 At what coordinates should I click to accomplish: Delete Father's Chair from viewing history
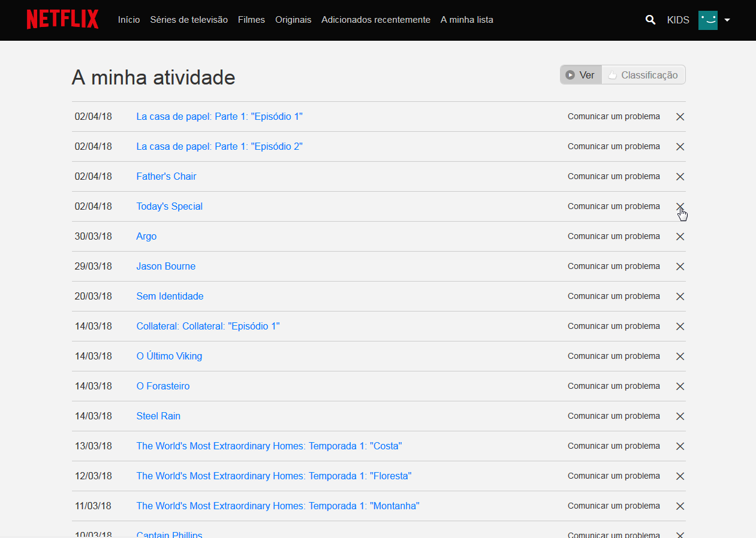click(680, 177)
